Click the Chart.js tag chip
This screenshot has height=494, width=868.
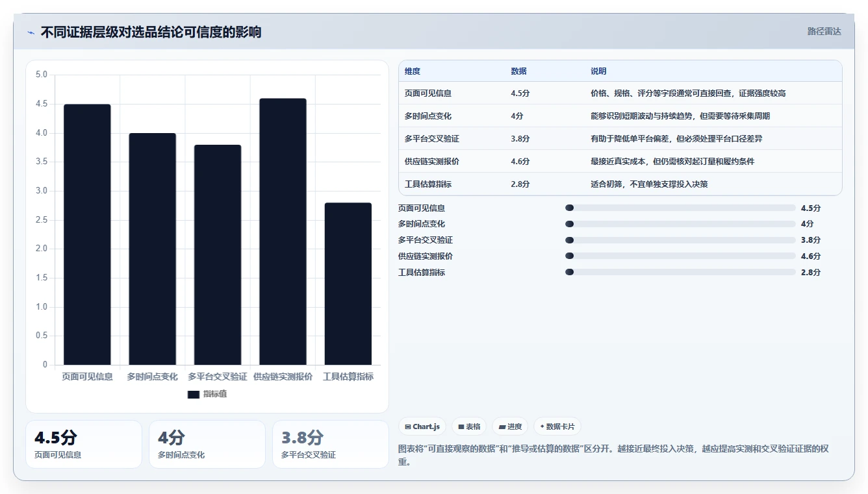(422, 426)
